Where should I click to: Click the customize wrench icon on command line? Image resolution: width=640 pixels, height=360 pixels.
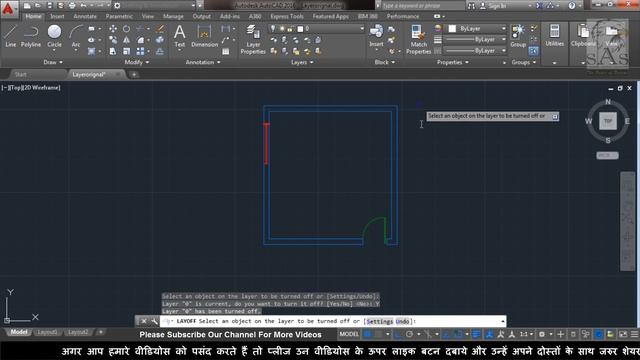coord(154,321)
